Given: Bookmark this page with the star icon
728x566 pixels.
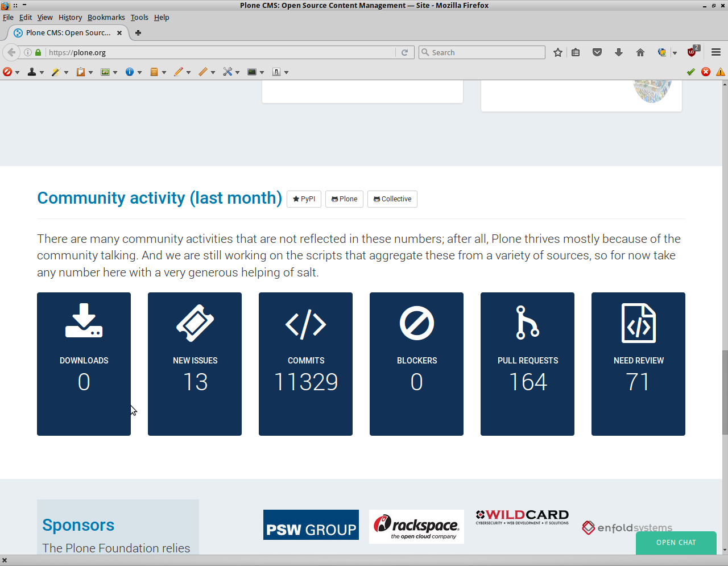Looking at the screenshot, I should [x=558, y=52].
